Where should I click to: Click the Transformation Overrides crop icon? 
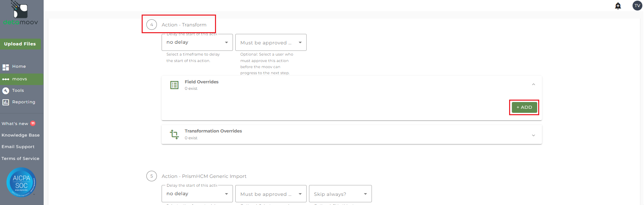174,135
